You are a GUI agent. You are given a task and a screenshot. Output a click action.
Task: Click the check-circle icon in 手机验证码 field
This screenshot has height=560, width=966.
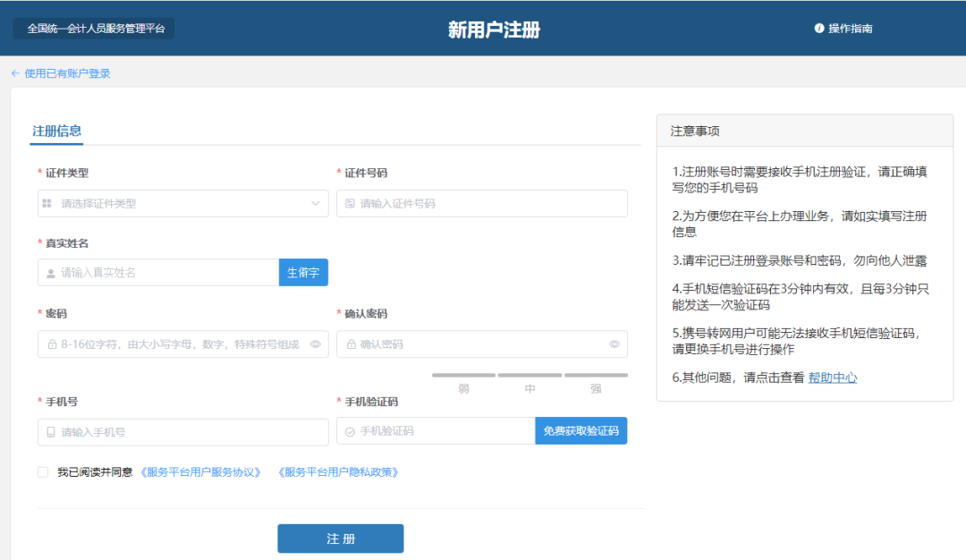tap(350, 432)
